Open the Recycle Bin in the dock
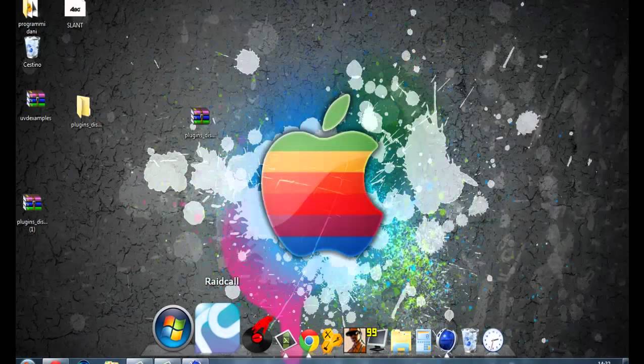Viewport: 644px width, 364px height. click(x=470, y=340)
